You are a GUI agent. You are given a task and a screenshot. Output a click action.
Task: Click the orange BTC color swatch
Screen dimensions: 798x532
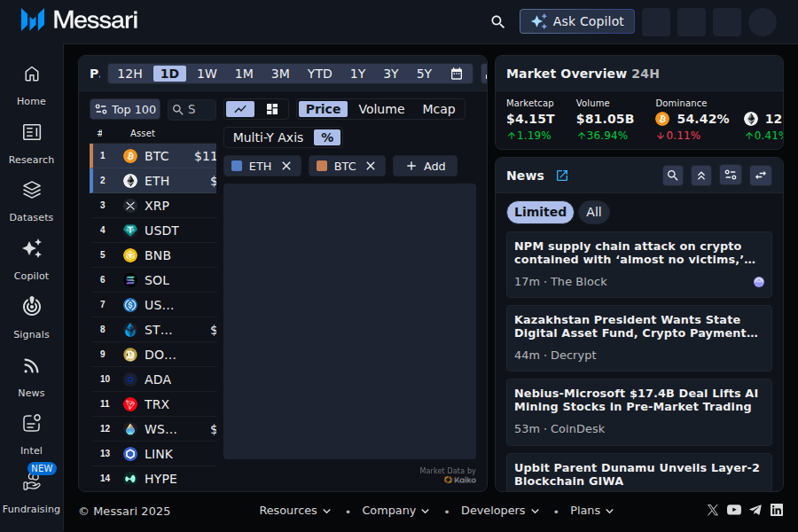coord(322,166)
